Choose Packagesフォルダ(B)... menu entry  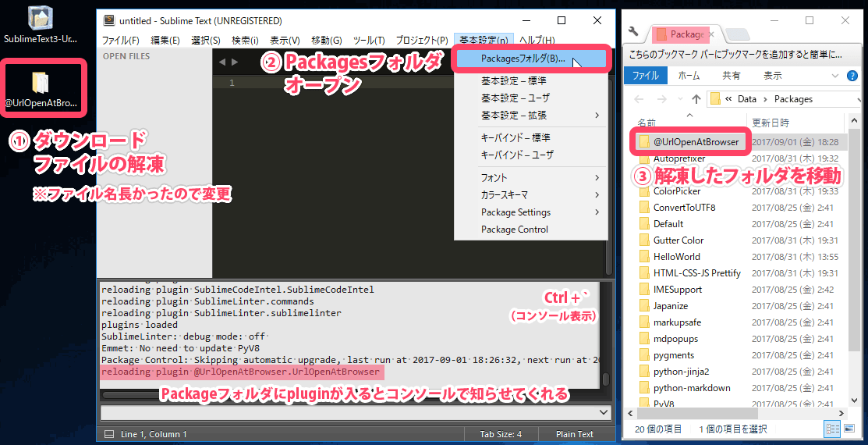(531, 59)
